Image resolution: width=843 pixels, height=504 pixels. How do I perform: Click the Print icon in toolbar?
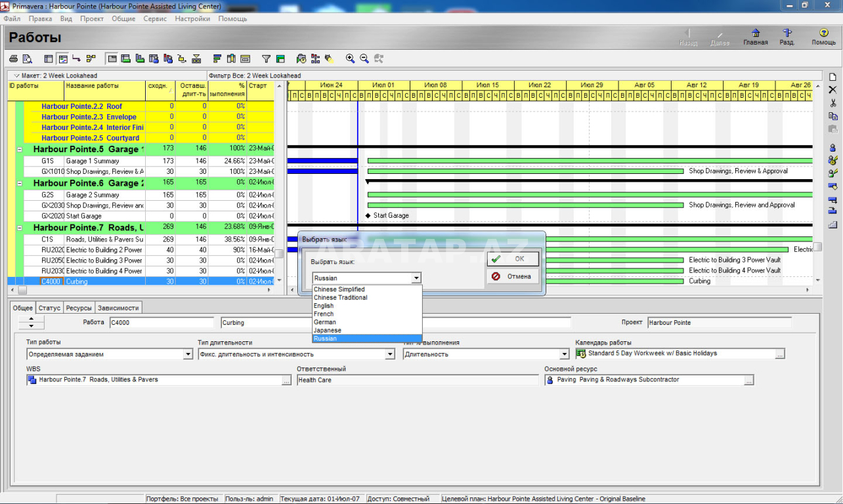coord(13,59)
